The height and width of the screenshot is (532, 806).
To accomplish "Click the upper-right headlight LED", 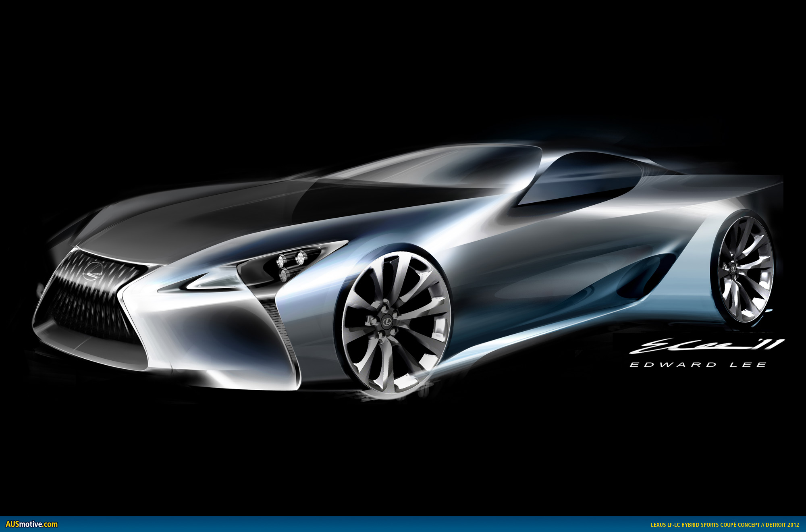I will pos(300,258).
